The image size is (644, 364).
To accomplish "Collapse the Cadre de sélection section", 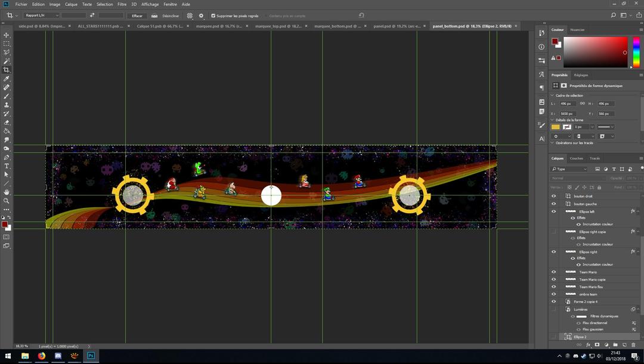I will point(552,95).
